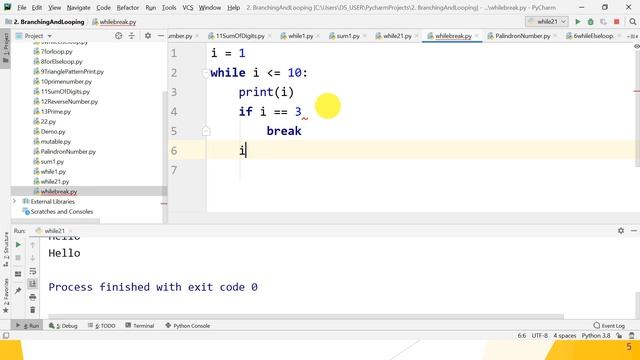Screen dimensions: 640x360
Task: Collapse all in the Project panel
Action: (x=131, y=36)
